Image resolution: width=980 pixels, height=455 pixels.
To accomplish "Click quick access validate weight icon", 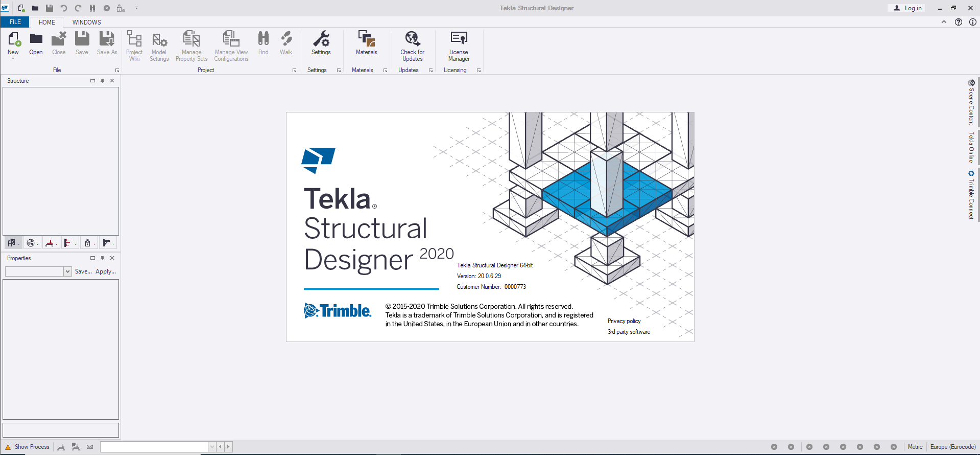I will click(x=121, y=8).
